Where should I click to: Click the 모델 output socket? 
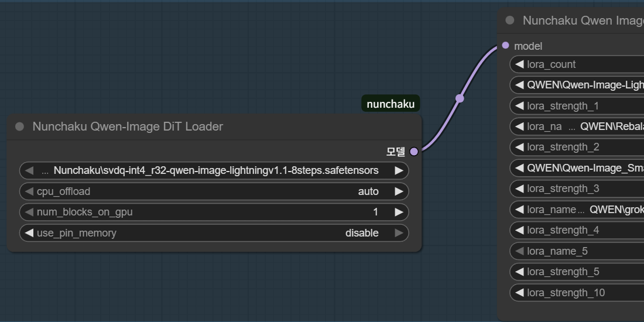[414, 152]
